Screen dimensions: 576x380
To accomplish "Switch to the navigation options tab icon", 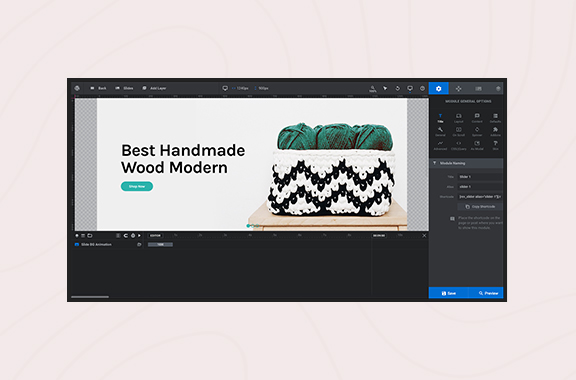I will 458,89.
